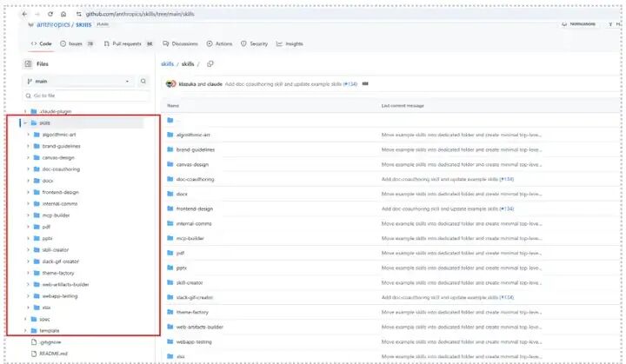Search files with the magnifier button
Image resolution: width=626 pixels, height=364 pixels.
pos(143,82)
